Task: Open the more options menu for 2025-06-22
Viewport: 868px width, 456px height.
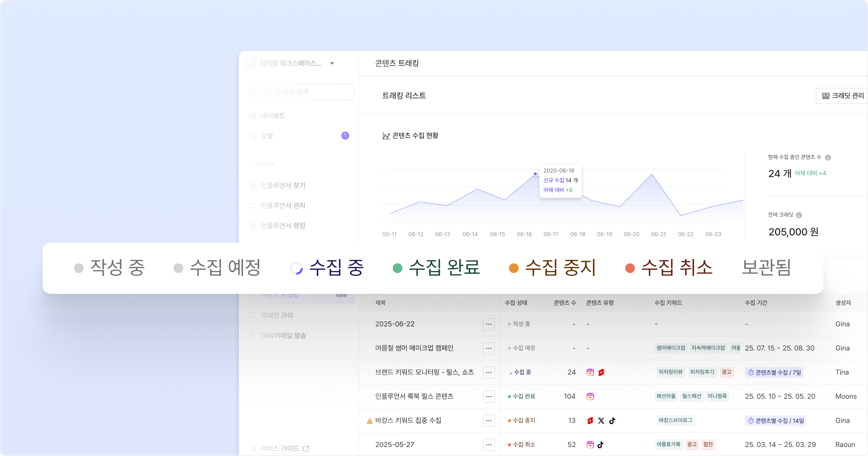Action: coord(489,324)
